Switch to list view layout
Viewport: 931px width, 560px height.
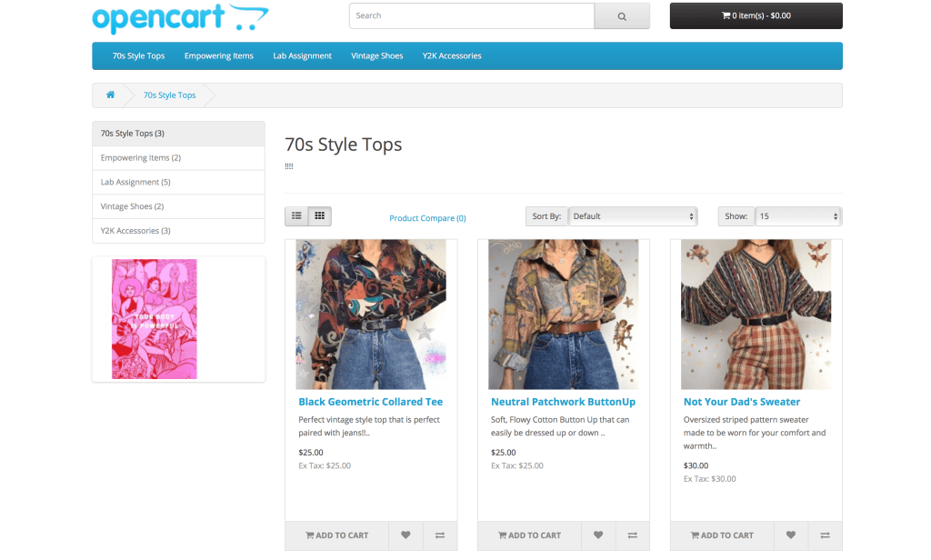tap(296, 216)
